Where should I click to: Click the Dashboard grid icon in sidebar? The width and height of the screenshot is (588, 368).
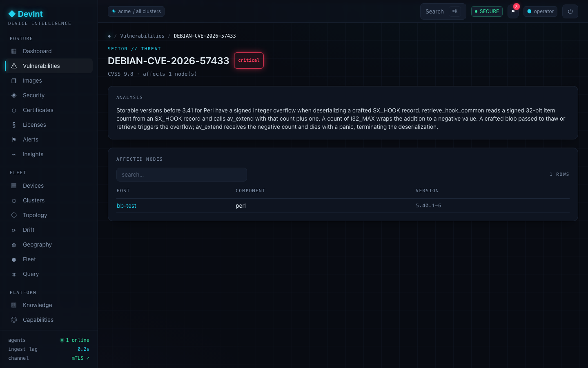pos(14,51)
